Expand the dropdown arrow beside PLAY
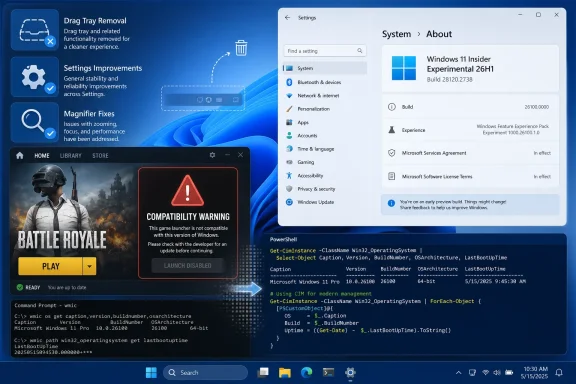576x384 pixels. click(x=89, y=266)
